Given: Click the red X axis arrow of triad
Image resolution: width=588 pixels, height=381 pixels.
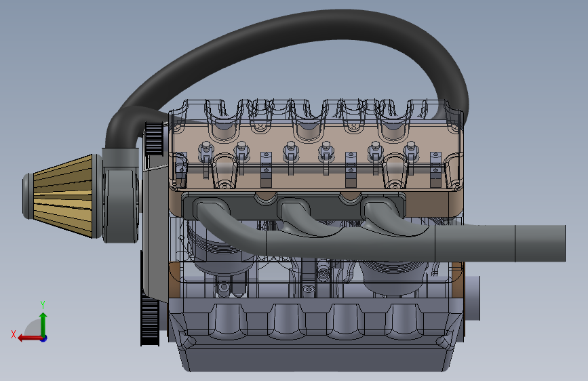Looking at the screenshot, I should tap(29, 338).
